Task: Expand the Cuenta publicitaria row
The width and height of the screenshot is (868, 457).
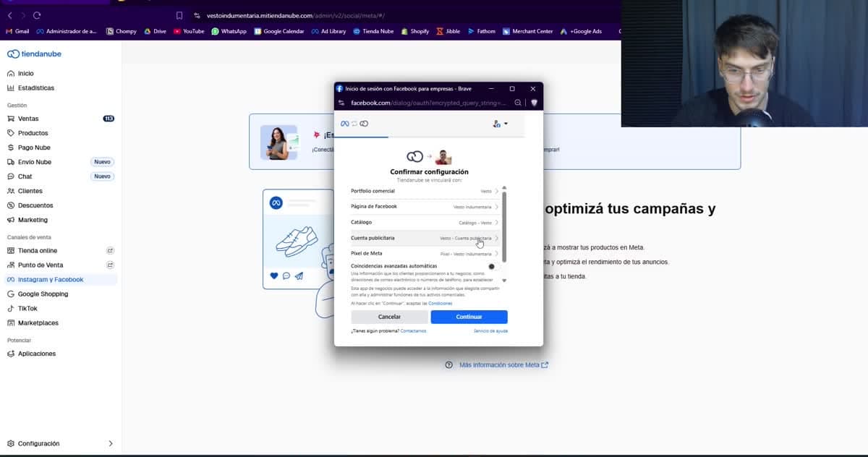Action: tap(425, 238)
